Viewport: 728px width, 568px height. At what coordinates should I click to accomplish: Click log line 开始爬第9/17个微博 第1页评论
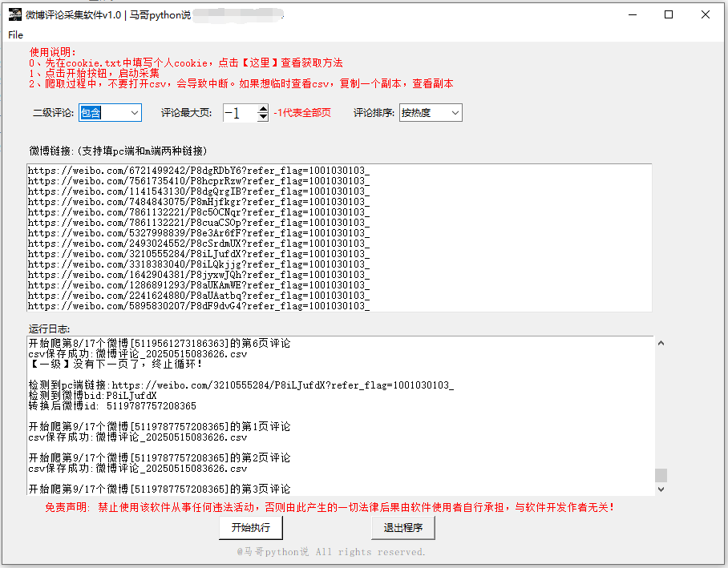(160, 426)
